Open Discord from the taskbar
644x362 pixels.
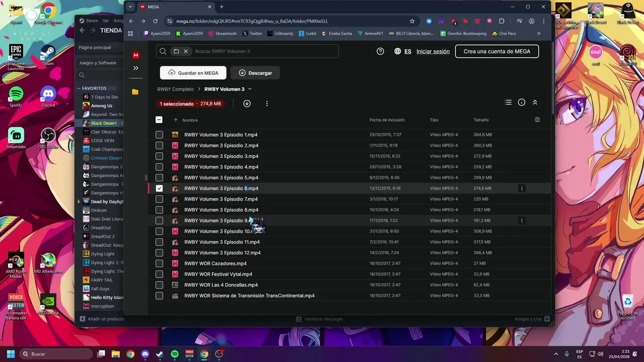(x=145, y=354)
